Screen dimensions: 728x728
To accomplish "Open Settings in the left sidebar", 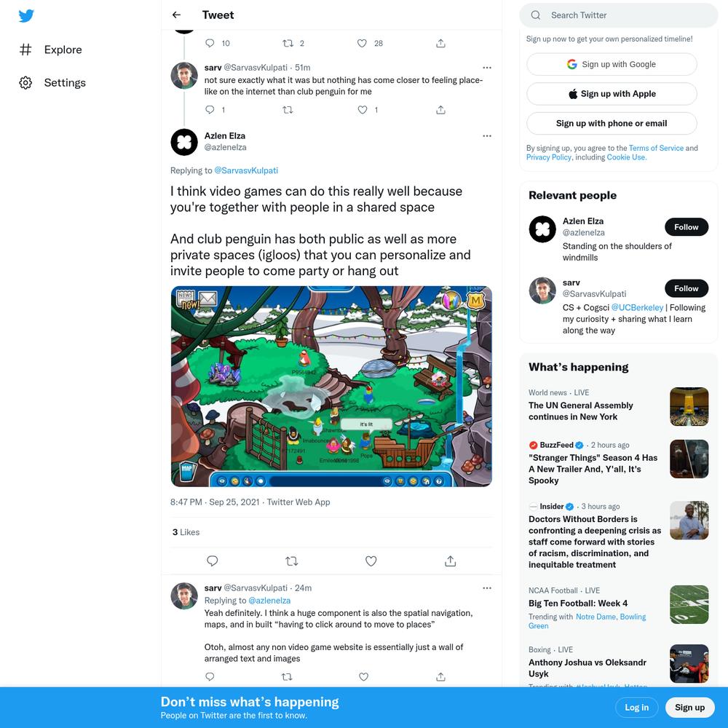I will 52,83.
